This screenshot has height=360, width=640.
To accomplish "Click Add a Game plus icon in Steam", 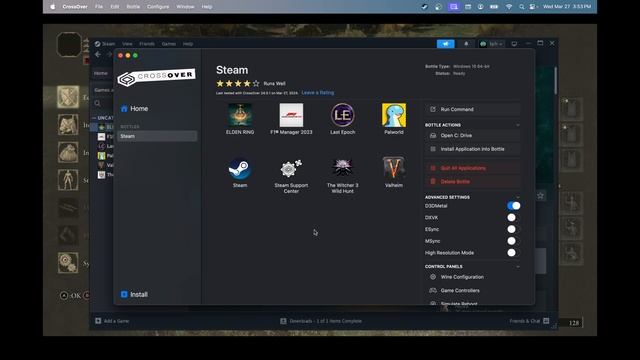I will (x=98, y=321).
